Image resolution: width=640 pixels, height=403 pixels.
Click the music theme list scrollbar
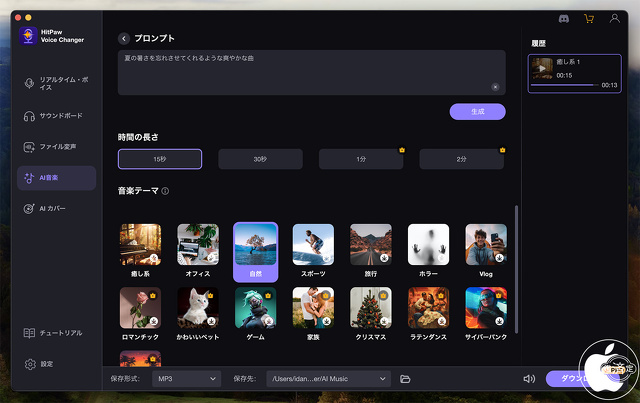(516, 269)
